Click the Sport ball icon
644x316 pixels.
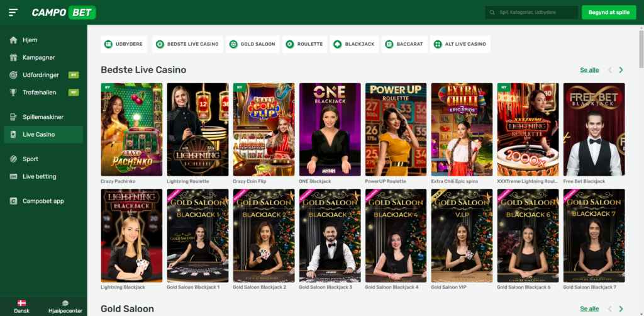coord(14,159)
